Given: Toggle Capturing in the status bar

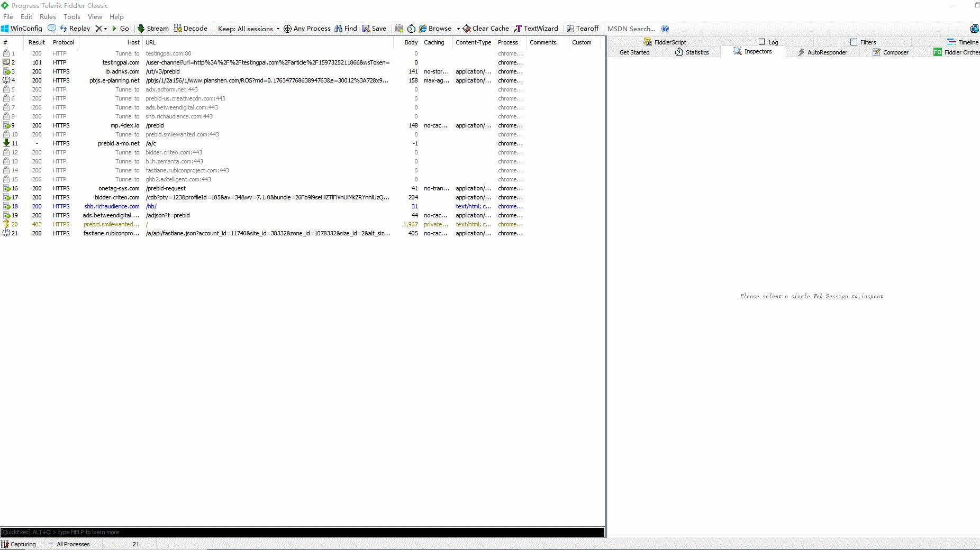Looking at the screenshot, I should coord(19,544).
